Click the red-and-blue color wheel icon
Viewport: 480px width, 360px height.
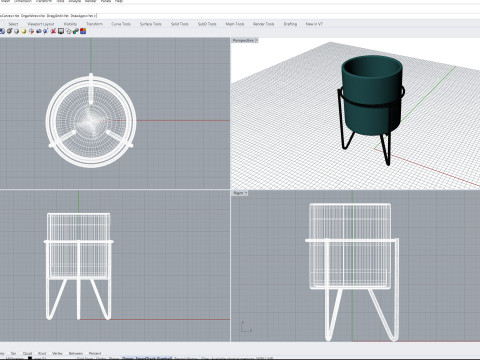(31, 31)
